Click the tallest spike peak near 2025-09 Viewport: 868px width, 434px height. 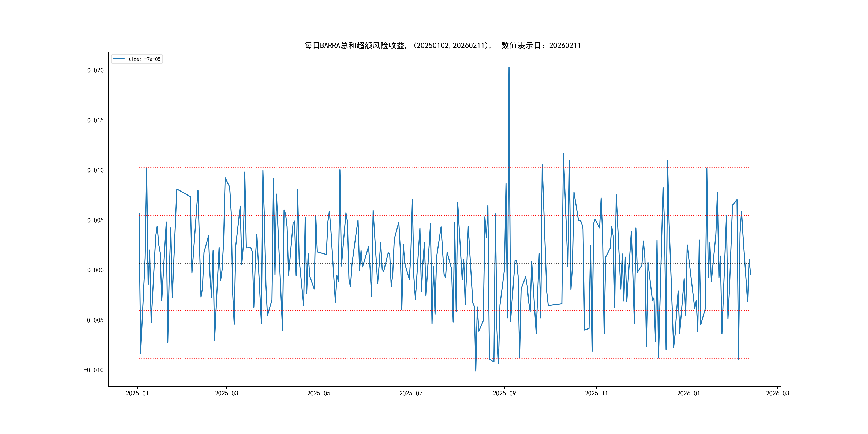click(x=509, y=68)
